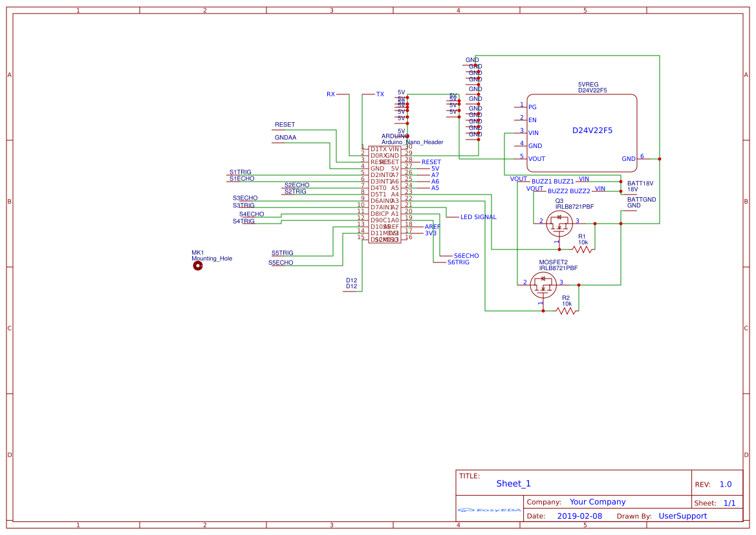Click the MK1 mounting hole symbol

pos(198,266)
